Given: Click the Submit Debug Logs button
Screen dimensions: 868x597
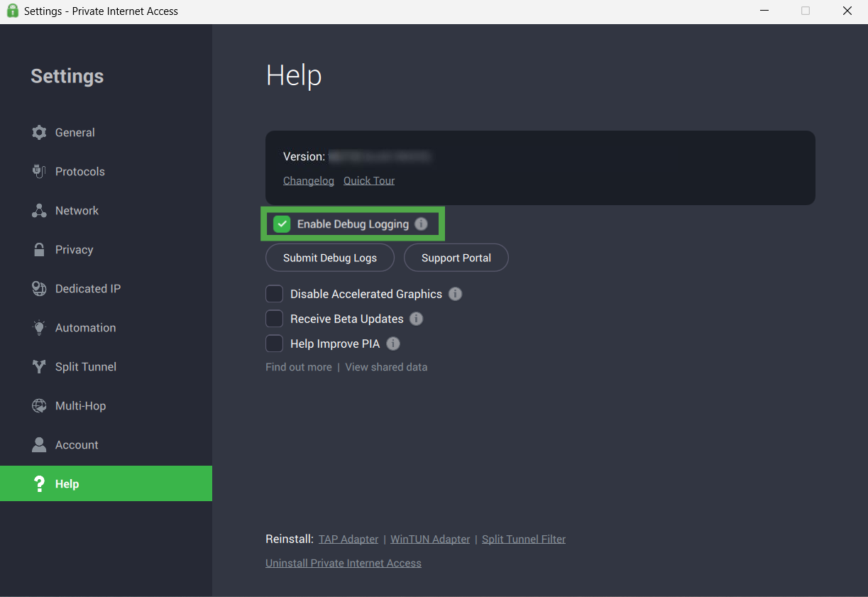Looking at the screenshot, I should [x=330, y=258].
